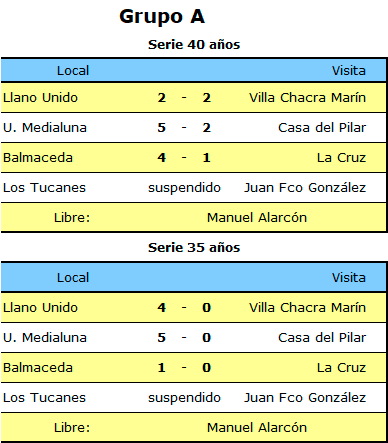Click U. Medialuna in Serie 35 table

(45, 338)
